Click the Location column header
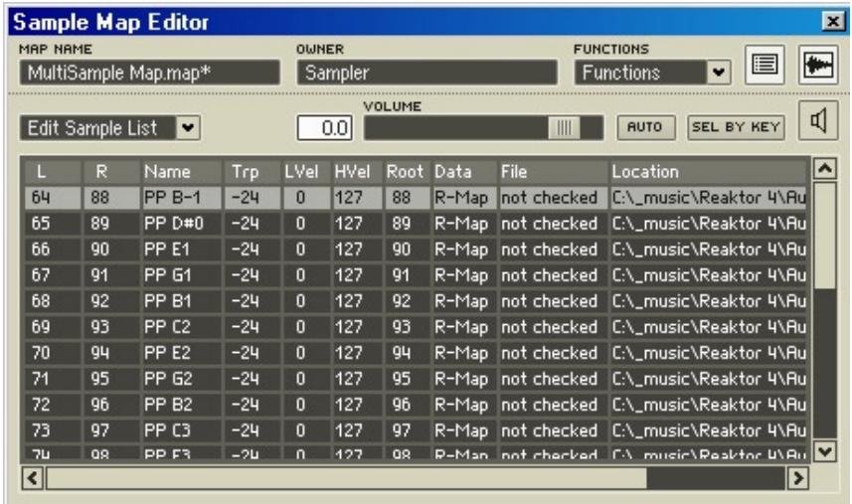The image size is (852, 504). tap(708, 172)
